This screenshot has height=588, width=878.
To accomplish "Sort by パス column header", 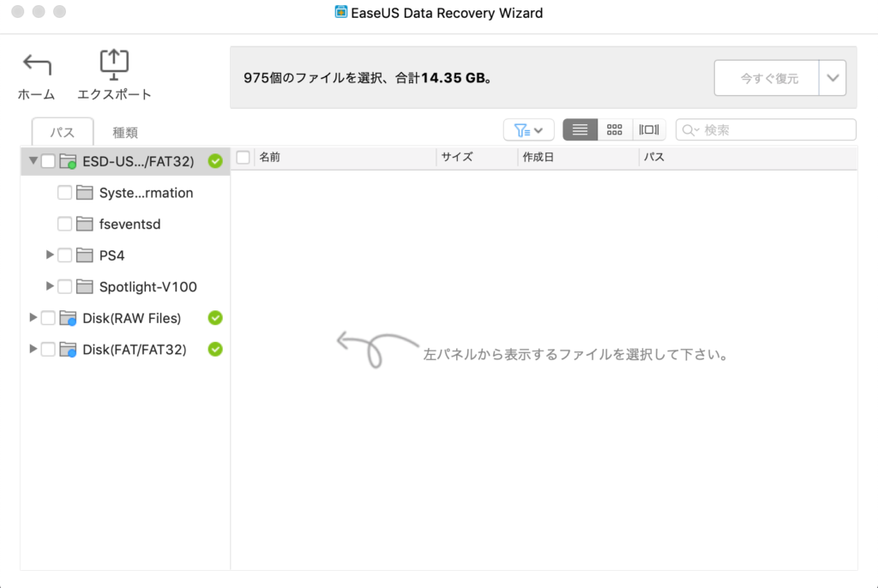I will coord(748,158).
